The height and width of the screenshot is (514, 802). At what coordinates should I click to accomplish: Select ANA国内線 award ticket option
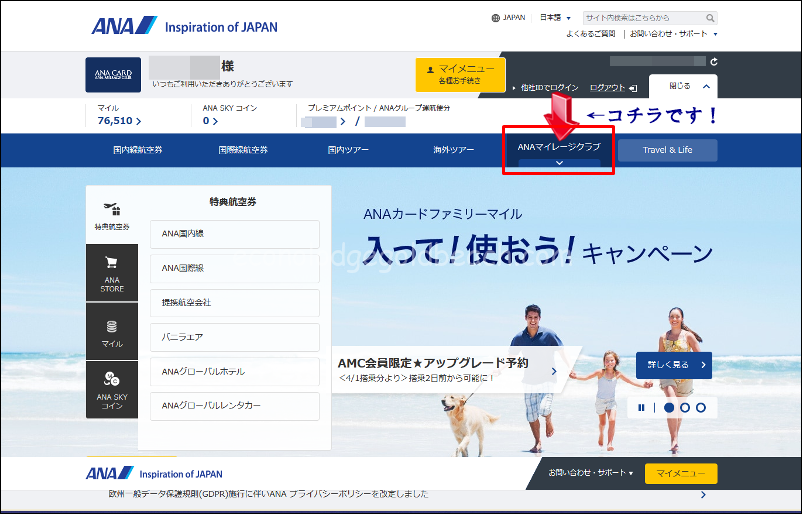(235, 234)
